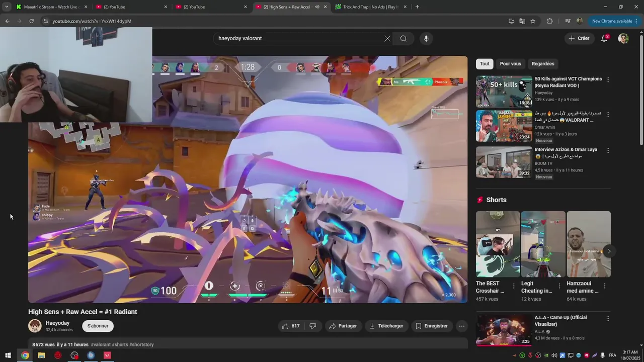This screenshot has width=644, height=362.
Task: Open Omar Amin VALORANT video thumbnail
Action: click(x=504, y=126)
